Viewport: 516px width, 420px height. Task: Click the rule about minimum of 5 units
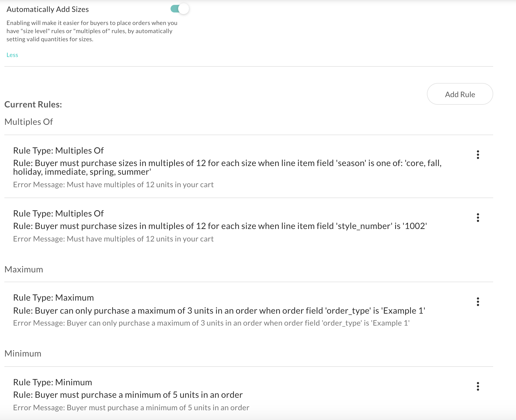[x=128, y=395]
